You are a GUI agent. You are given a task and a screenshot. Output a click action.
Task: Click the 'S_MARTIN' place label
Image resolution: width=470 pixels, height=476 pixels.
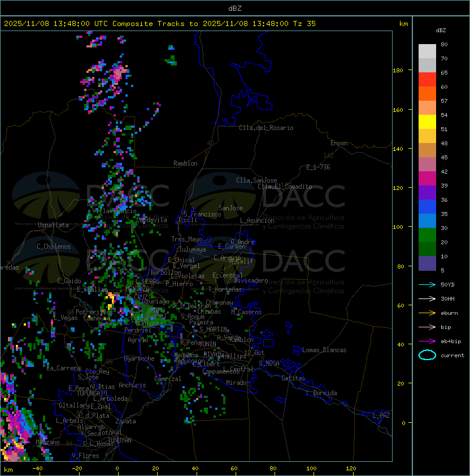214,330
